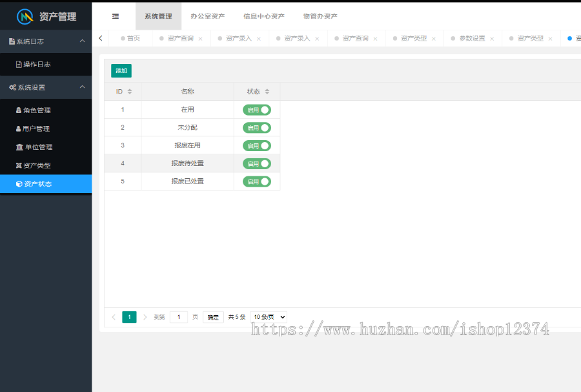581x392 pixels.
Task: Open the 首页 tab
Action: point(130,38)
